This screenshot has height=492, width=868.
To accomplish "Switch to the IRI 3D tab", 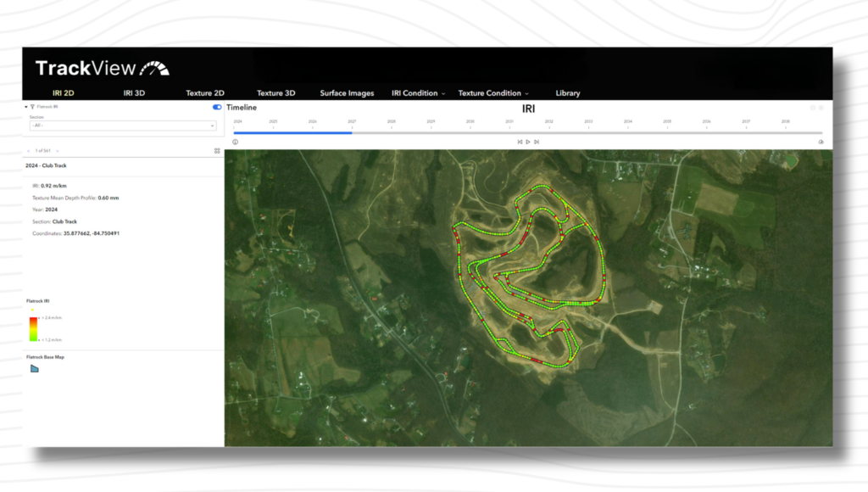I will (x=134, y=93).
